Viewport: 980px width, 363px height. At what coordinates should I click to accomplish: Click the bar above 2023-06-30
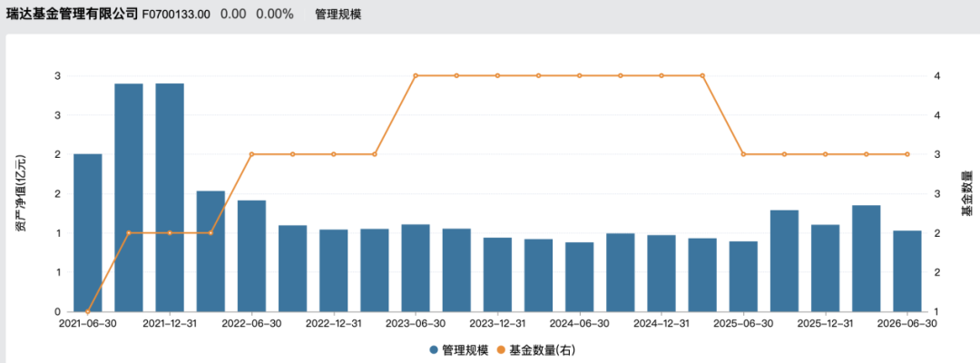(416, 268)
